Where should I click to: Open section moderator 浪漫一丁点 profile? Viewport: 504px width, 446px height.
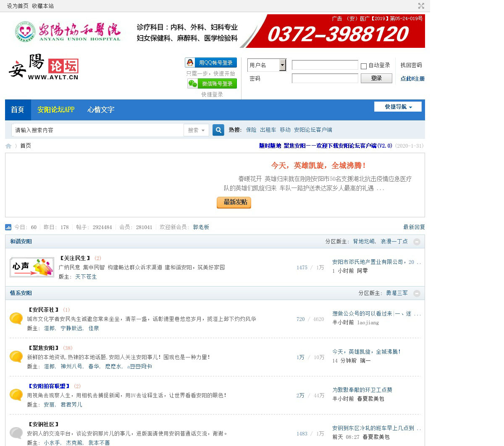(x=394, y=241)
